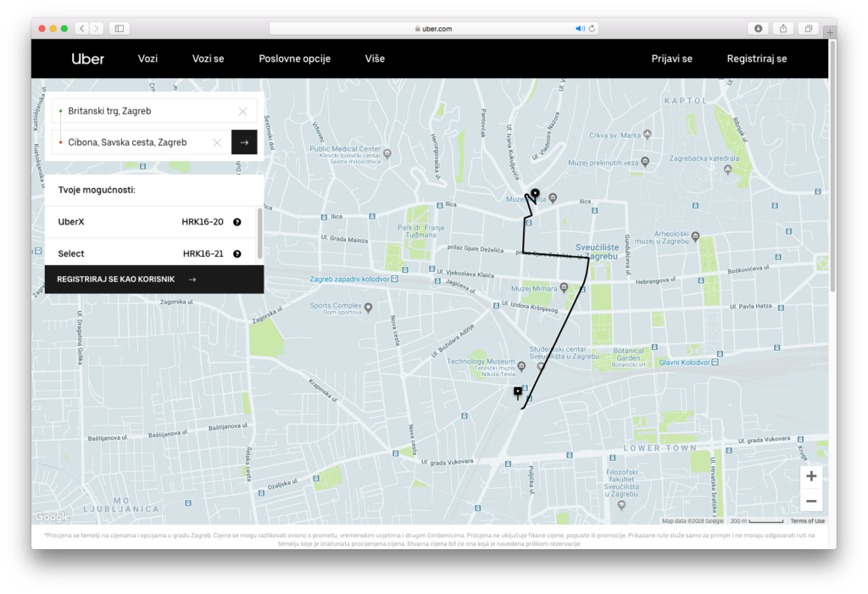
Task: Zoom in on the map
Action: (811, 476)
